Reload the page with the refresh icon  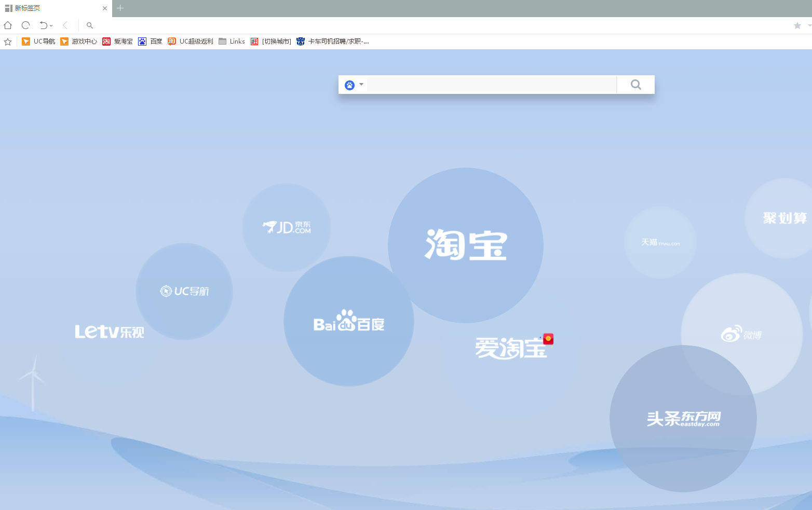coord(25,25)
